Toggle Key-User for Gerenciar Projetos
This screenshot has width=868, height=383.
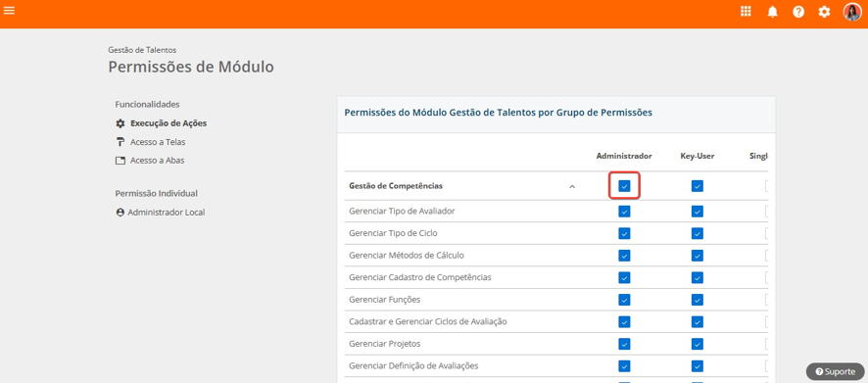[x=698, y=344]
